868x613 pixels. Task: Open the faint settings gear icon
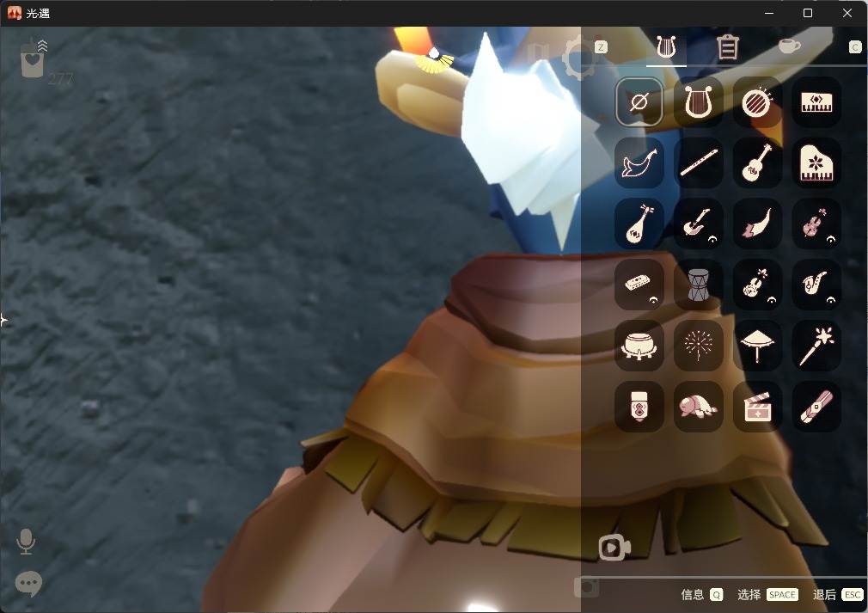coord(578,58)
